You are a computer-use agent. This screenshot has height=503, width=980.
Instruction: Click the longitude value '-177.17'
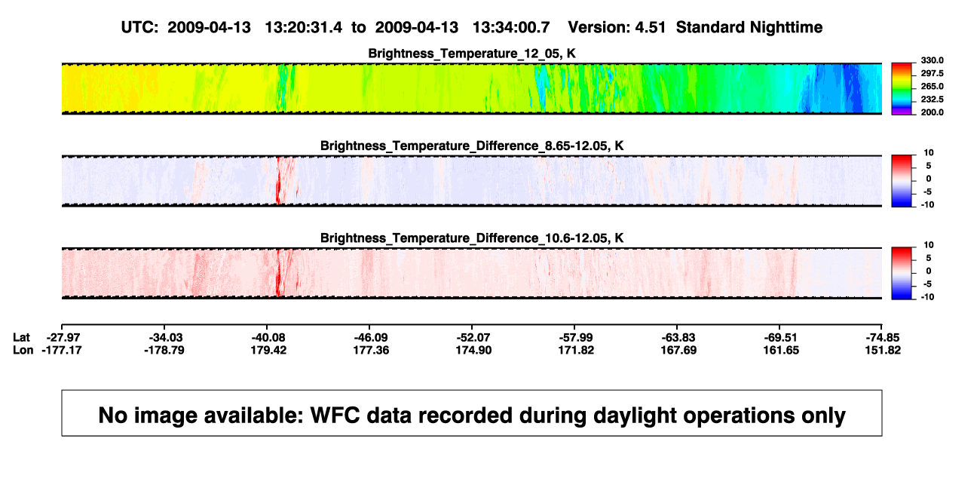point(62,350)
